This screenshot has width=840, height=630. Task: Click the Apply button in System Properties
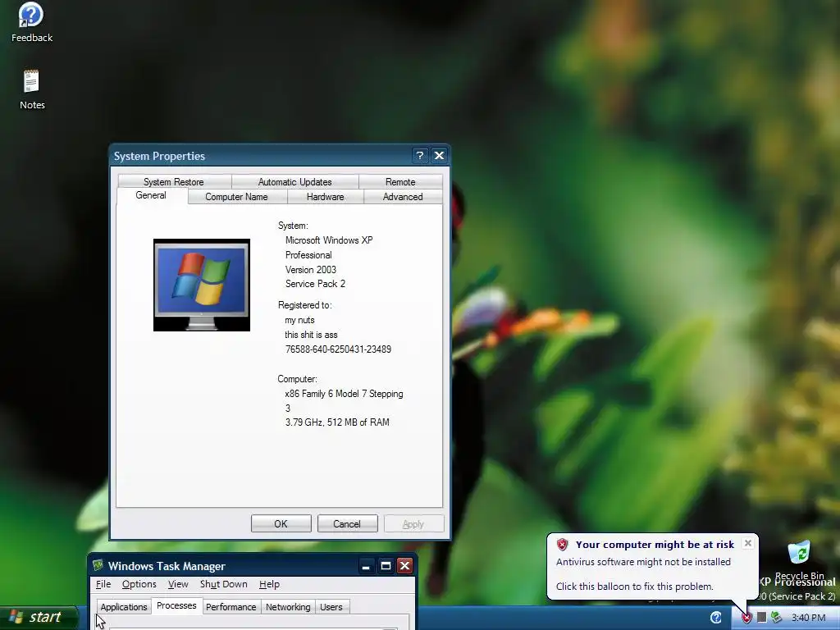[413, 523]
